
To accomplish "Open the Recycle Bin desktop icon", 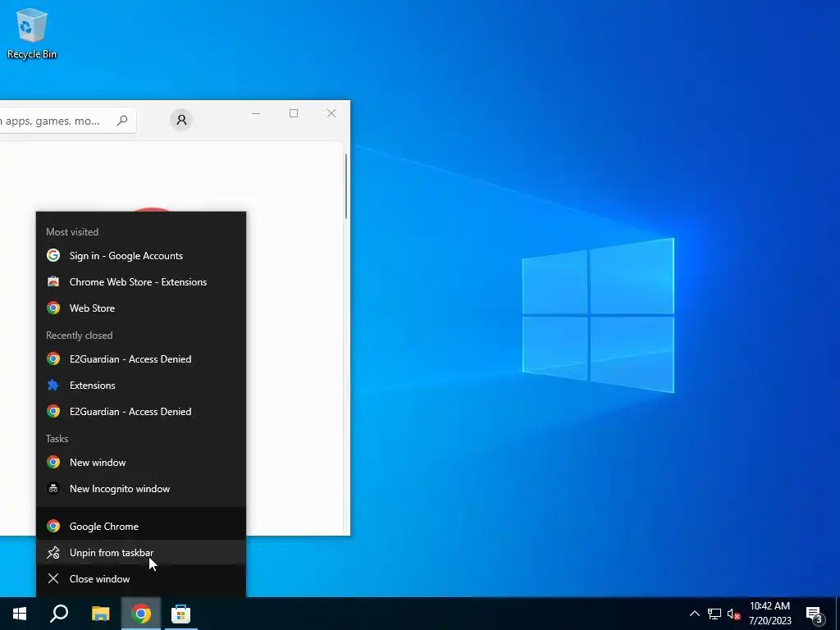I will [32, 33].
